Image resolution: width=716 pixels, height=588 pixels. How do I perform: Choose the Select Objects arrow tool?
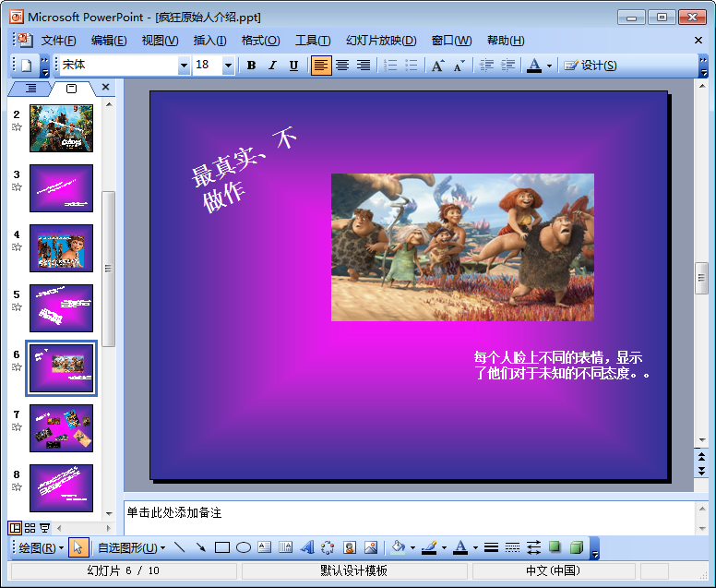78,547
